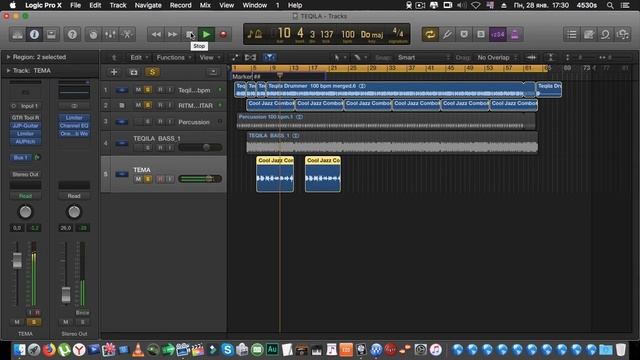Adjust the TEQILA BASS_1 volume slider

point(200,147)
